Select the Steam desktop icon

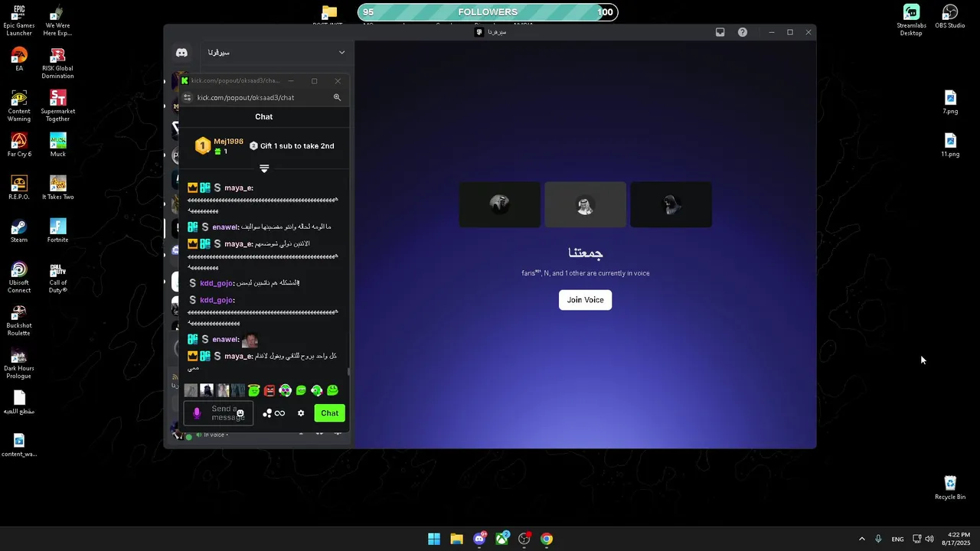(x=19, y=231)
